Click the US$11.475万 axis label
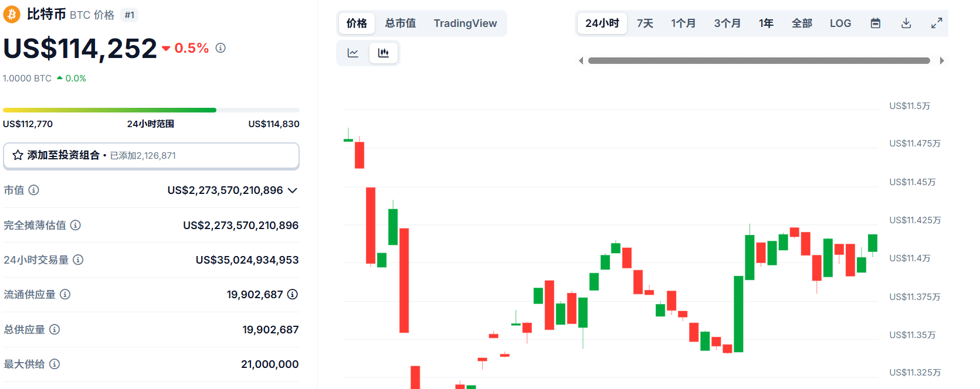The image size is (980, 389). [915, 144]
